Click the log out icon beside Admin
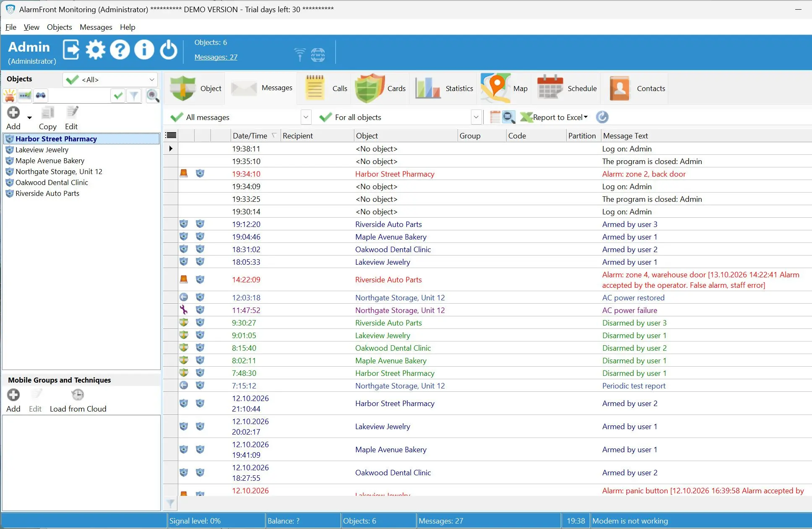812x529 pixels. (71, 50)
